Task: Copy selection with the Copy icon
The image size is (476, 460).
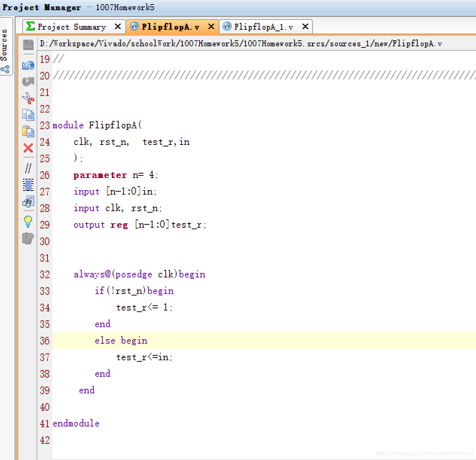Action: click(x=28, y=114)
